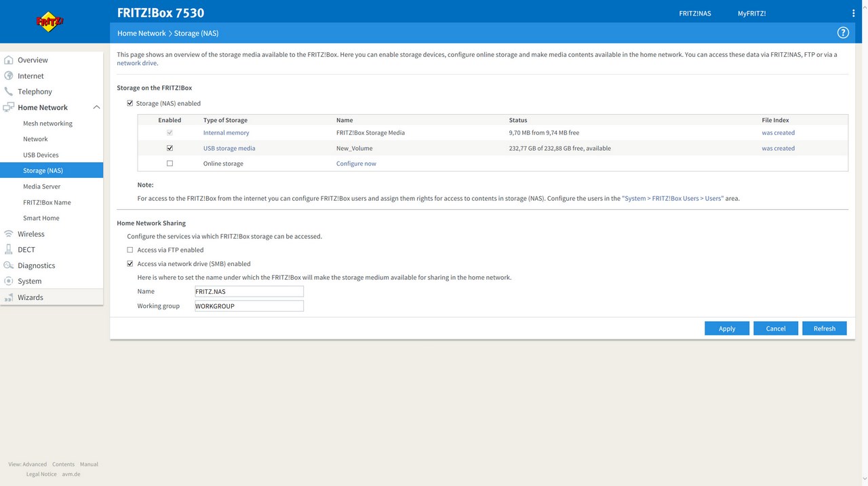Click the Apply button
The width and height of the screenshot is (868, 486).
click(727, 328)
